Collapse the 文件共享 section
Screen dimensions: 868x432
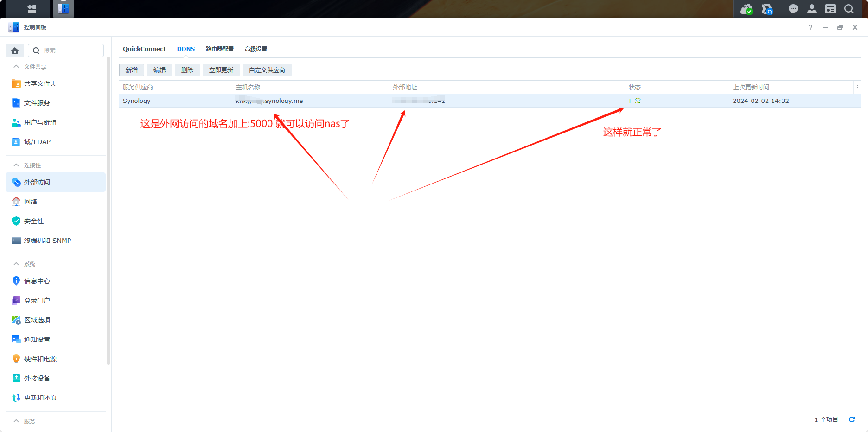pos(16,66)
